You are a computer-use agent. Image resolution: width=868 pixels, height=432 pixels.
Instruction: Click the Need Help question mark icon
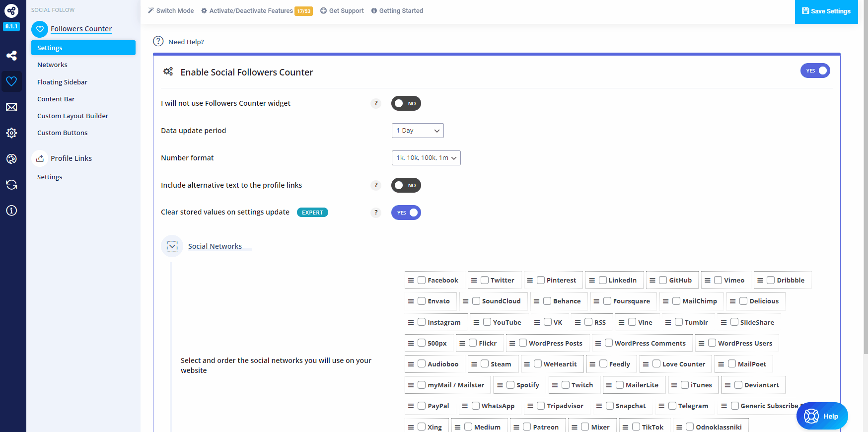[x=158, y=41]
